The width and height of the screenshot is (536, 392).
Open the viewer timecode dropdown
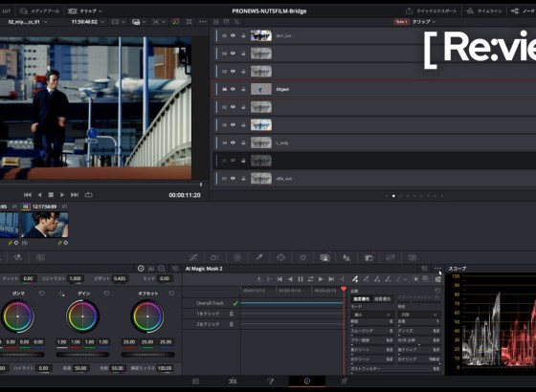87,22
